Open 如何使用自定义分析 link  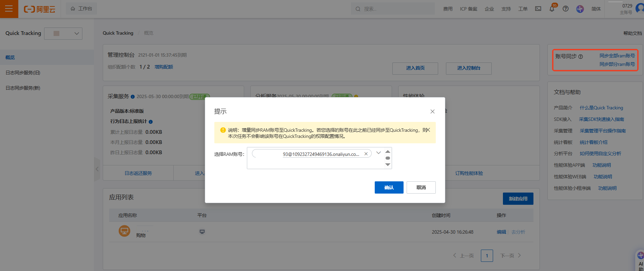600,153
